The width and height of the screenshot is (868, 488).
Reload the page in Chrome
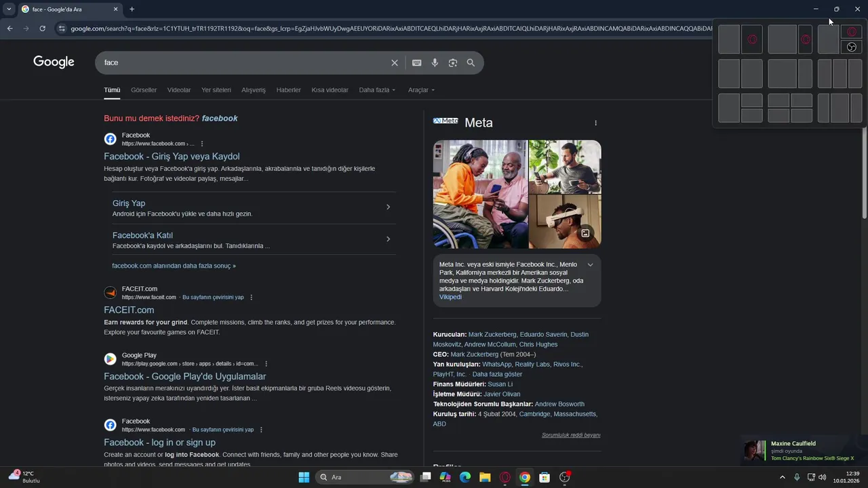click(x=42, y=28)
